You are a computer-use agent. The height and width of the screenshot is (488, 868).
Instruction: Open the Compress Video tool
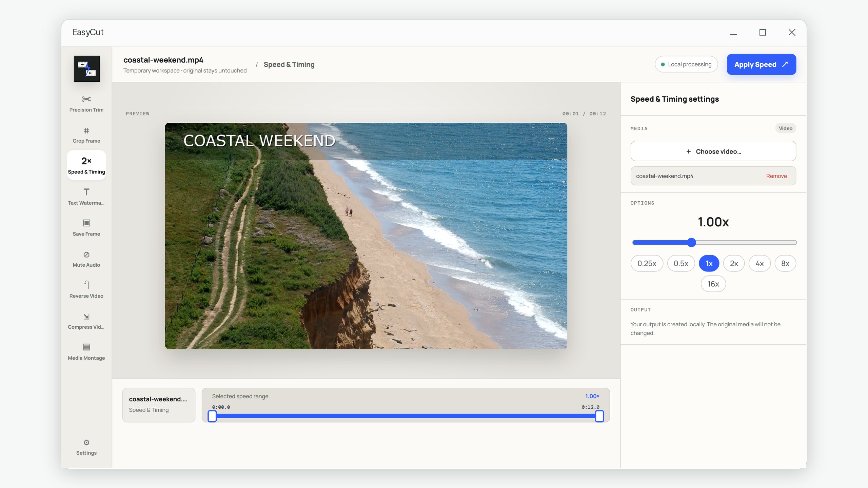86,321
